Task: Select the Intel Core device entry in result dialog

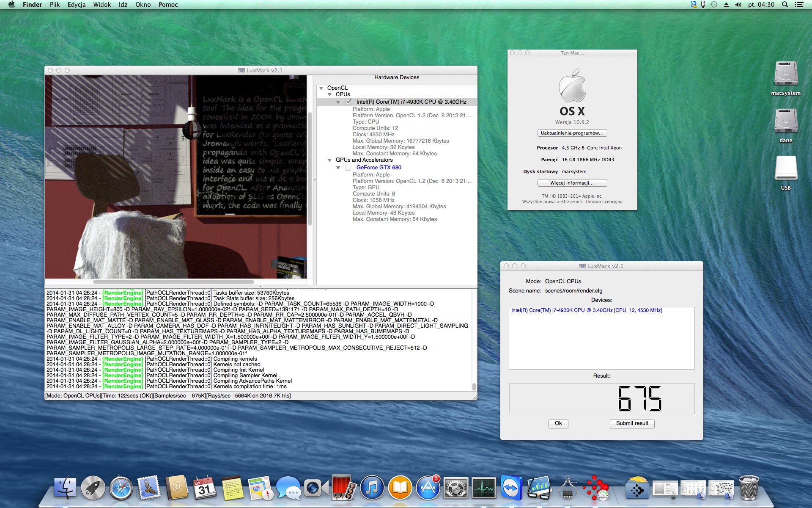Action: tap(586, 310)
